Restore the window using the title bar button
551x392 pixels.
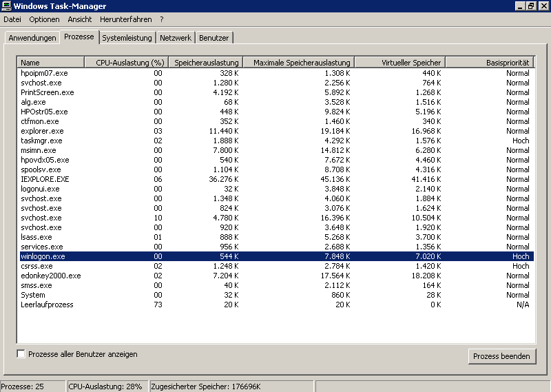tap(530, 6)
